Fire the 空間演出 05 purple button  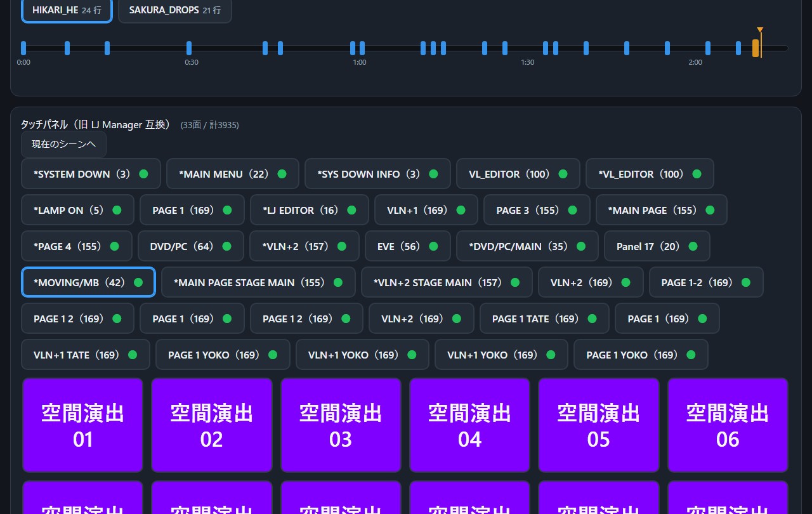(x=599, y=425)
